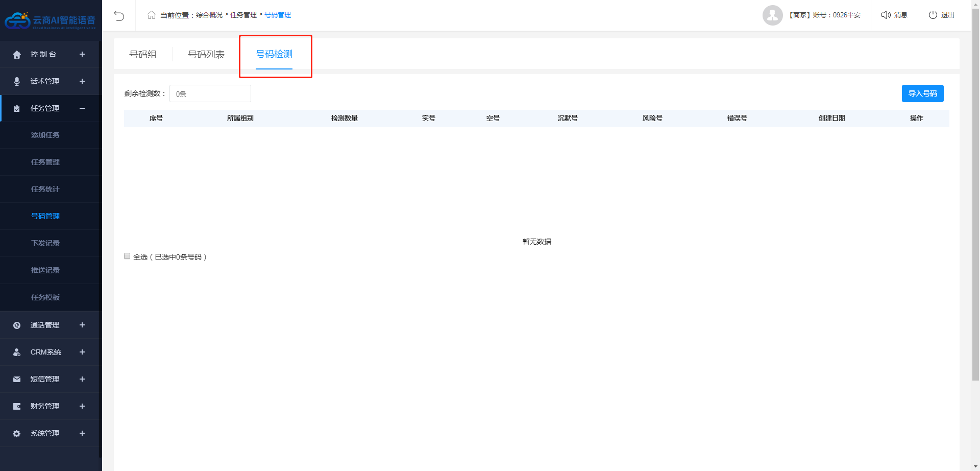Click the 导入号码 button

click(x=922, y=93)
